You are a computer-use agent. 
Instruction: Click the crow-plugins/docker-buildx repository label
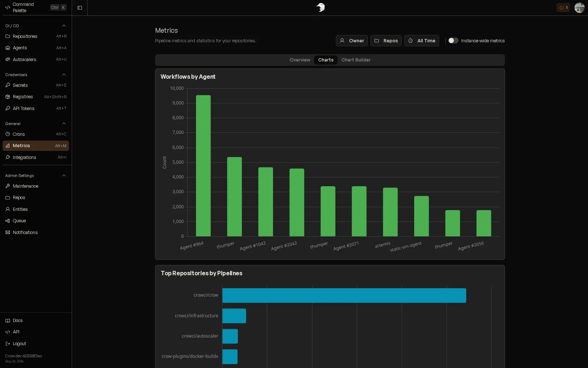click(190, 356)
